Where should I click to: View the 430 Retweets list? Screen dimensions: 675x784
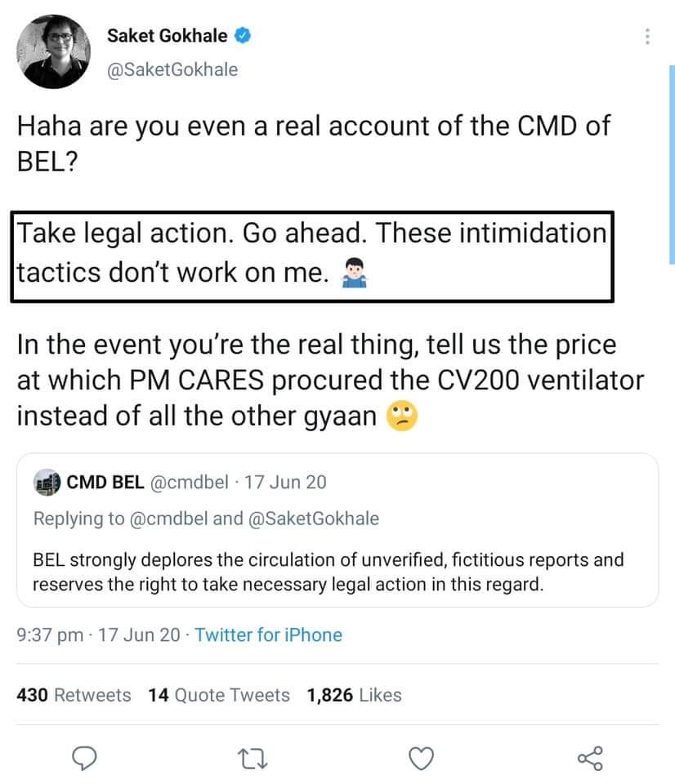[x=74, y=695]
